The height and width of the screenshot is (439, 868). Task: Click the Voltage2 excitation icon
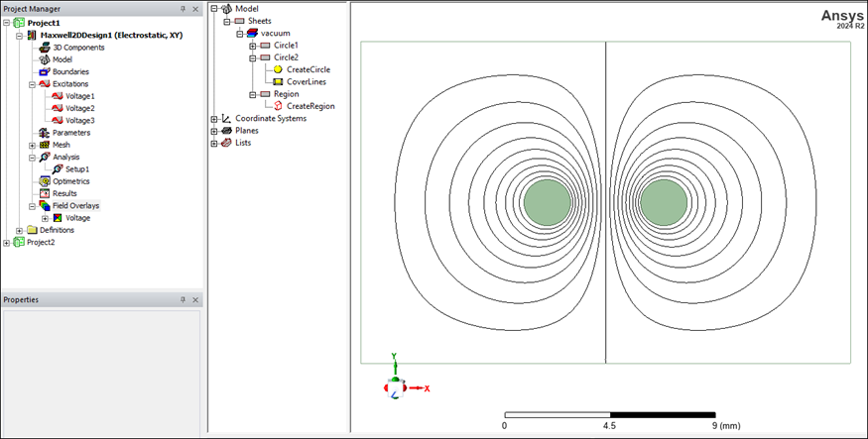click(x=58, y=108)
